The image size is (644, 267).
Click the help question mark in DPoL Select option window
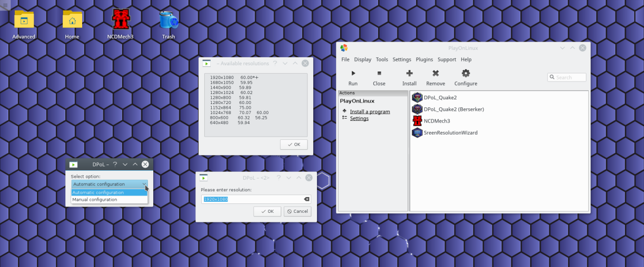(115, 165)
